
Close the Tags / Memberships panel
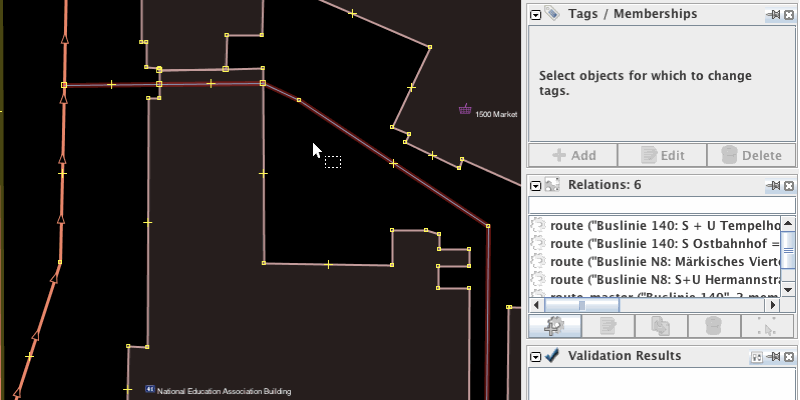[789, 15]
